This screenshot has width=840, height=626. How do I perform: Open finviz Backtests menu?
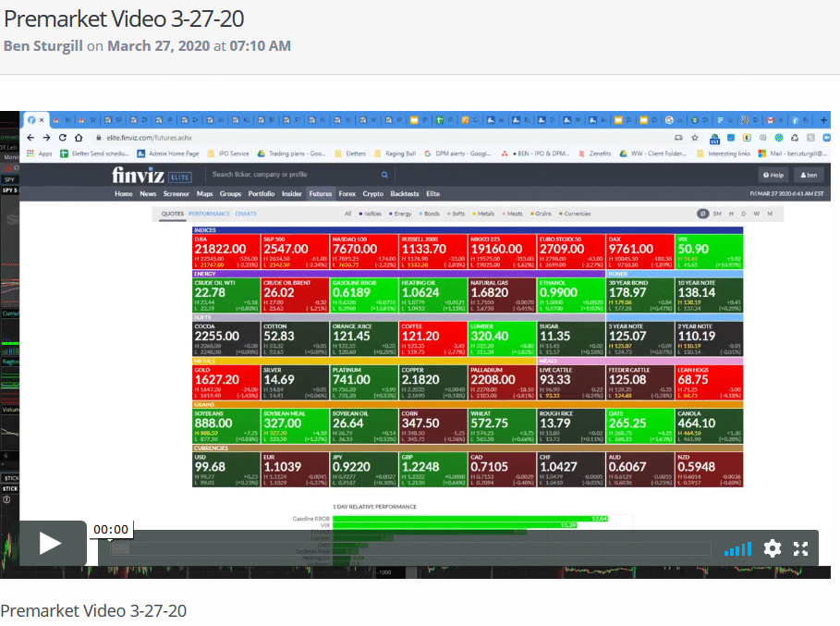405,193
